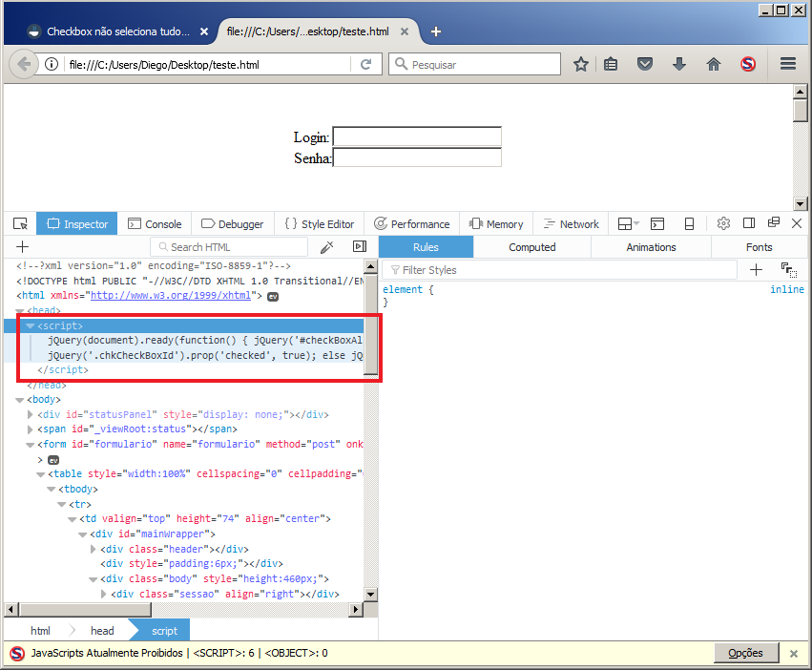812x670 pixels.
Task: Focus the Senha password field
Action: pos(417,157)
